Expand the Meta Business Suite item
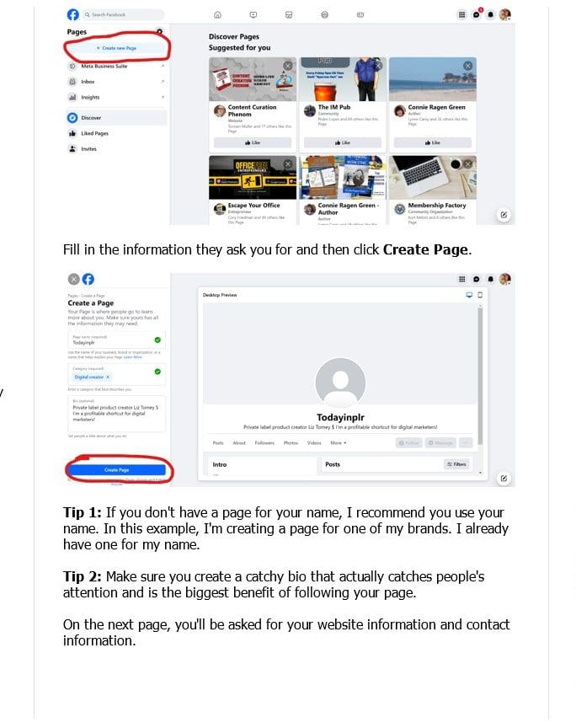Image resolution: width=576 pixels, height=728 pixels. click(x=163, y=66)
